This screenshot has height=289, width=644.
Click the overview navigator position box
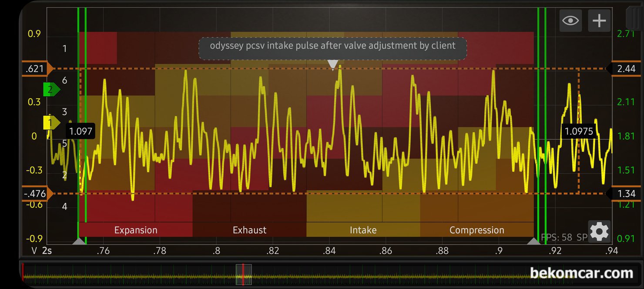coord(244,275)
